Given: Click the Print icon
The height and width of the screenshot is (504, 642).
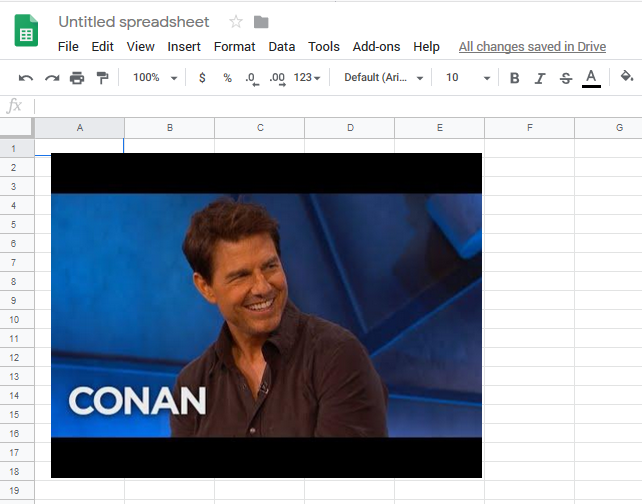Looking at the screenshot, I should (x=77, y=77).
